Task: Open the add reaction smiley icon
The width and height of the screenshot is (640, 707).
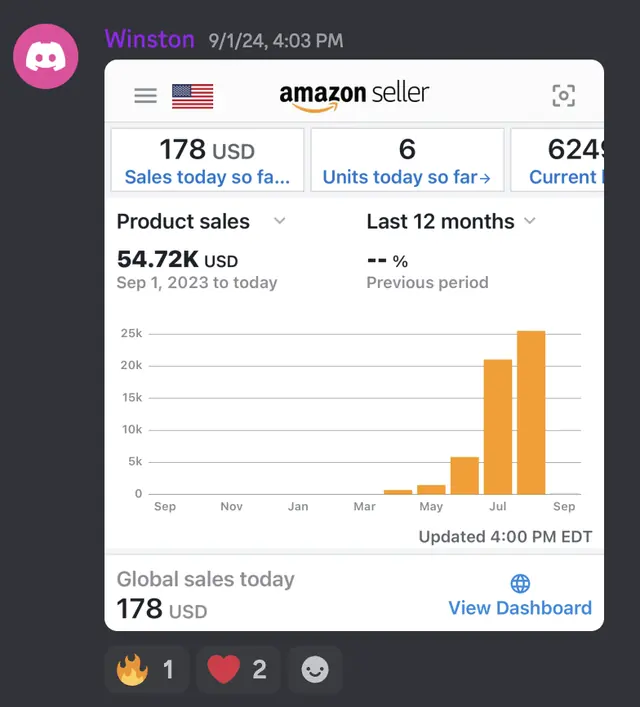Action: tap(315, 670)
